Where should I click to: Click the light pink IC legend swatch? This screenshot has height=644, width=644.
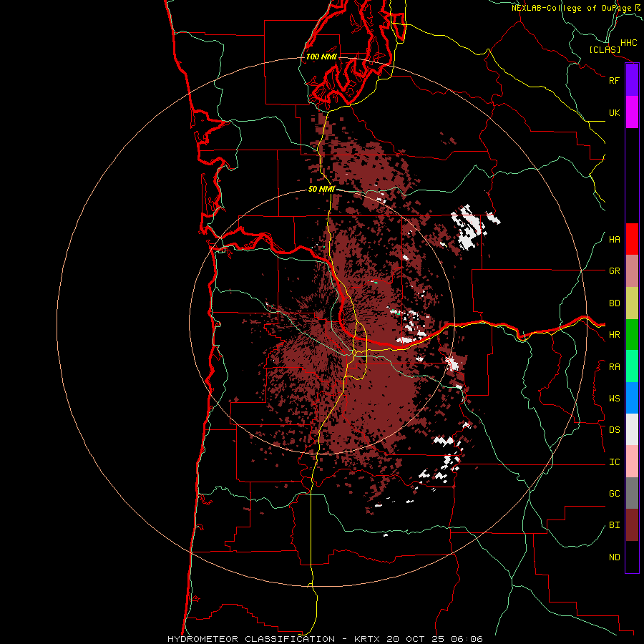click(x=632, y=462)
